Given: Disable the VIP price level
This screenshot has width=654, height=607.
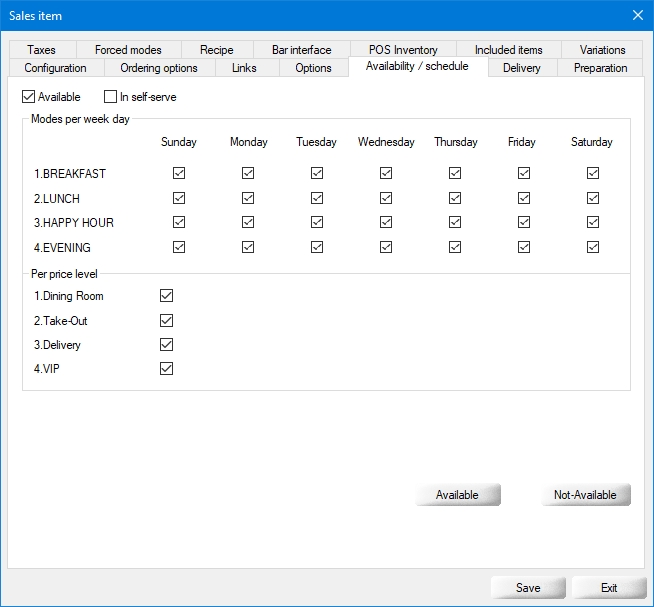Looking at the screenshot, I should point(167,369).
